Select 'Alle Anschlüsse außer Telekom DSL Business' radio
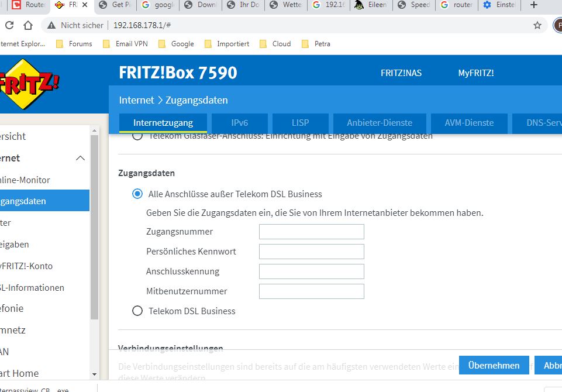 [137, 194]
